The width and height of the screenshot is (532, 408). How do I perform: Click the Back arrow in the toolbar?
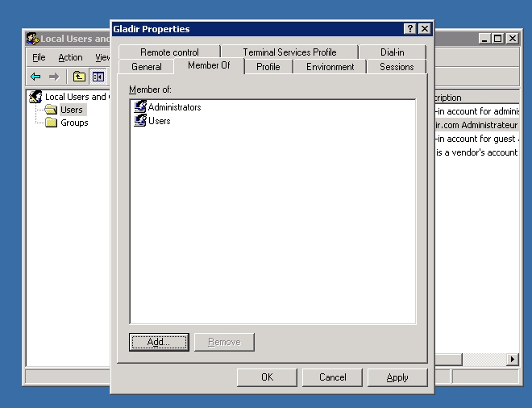click(35, 77)
